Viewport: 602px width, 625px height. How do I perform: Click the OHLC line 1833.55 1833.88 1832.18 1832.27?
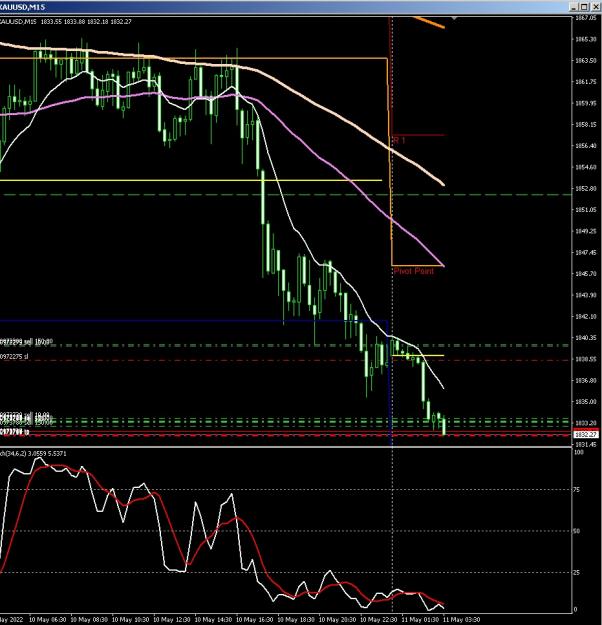coord(86,22)
